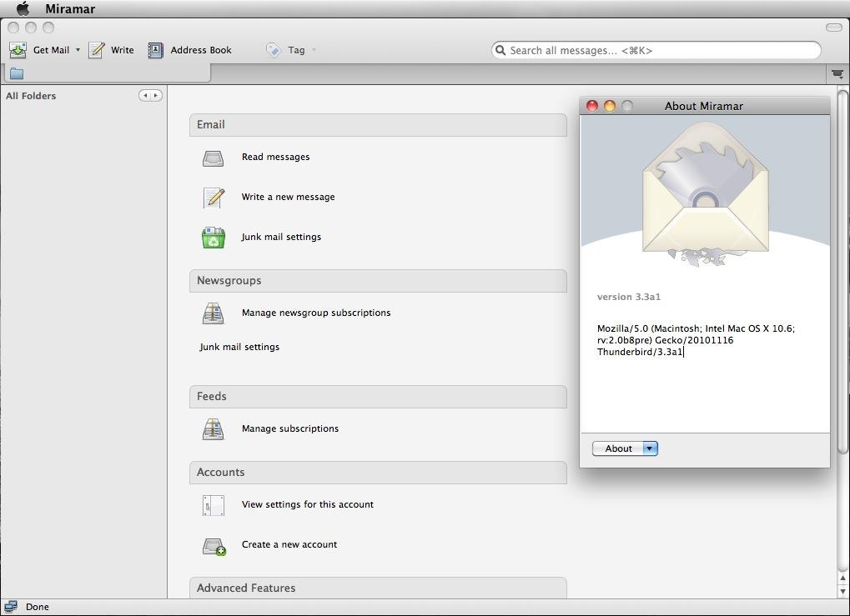Open Create a new account link

tap(289, 544)
